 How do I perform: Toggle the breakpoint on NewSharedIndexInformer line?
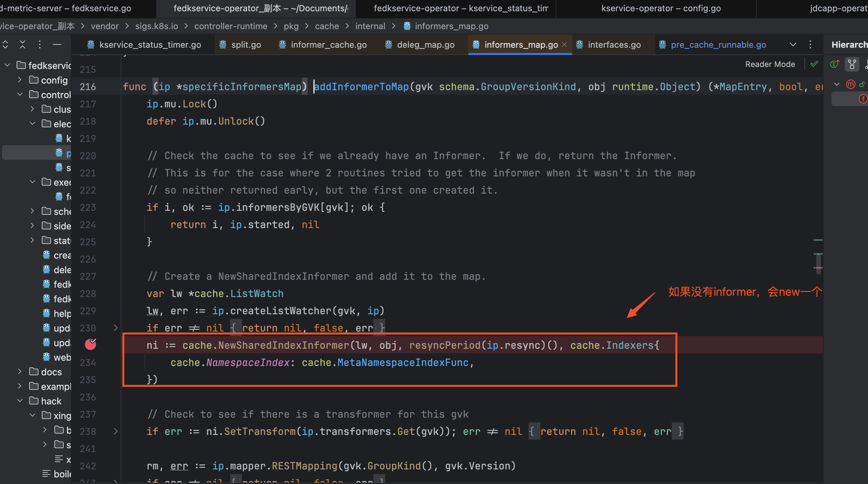(90, 344)
